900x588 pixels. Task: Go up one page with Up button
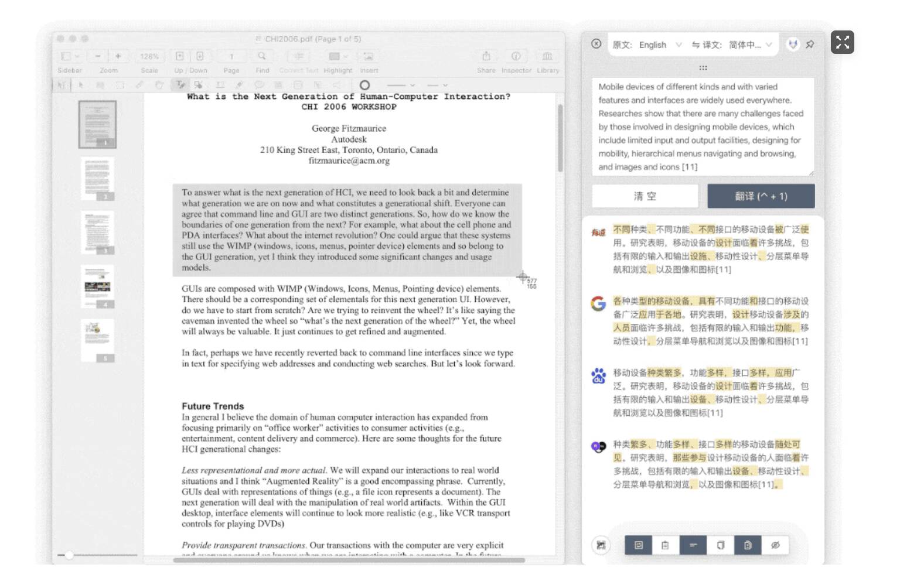[x=180, y=56]
